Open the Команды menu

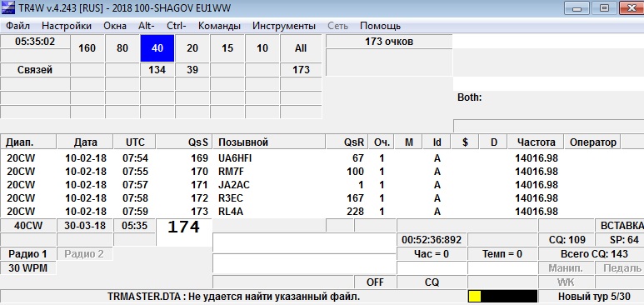219,26
